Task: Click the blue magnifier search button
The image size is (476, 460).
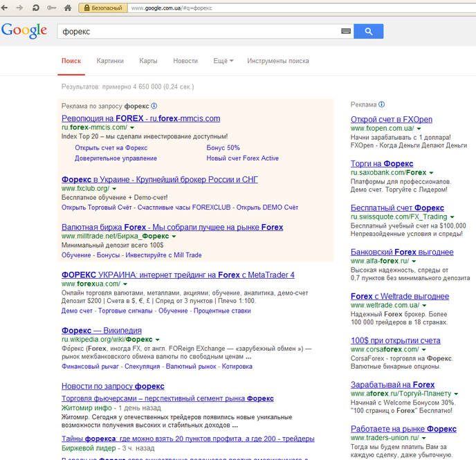Action: point(369,31)
